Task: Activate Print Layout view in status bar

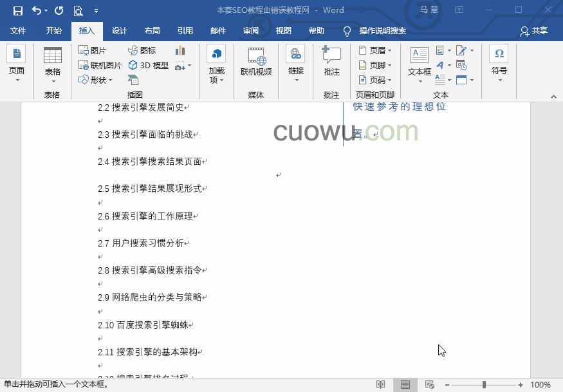Action: click(x=405, y=384)
